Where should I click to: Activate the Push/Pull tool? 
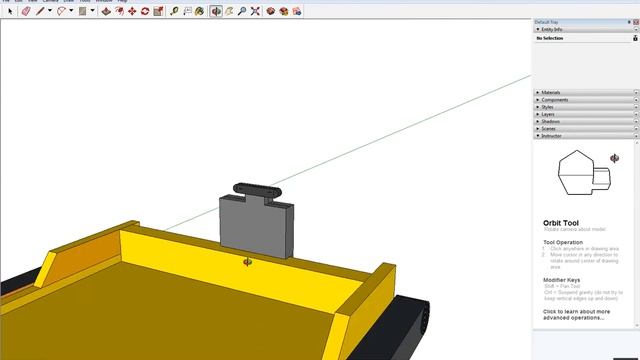click(x=106, y=11)
